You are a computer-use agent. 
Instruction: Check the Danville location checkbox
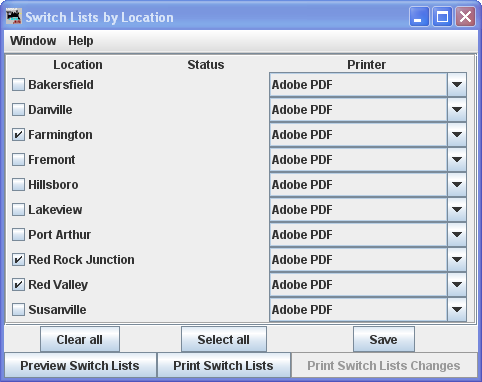18,110
